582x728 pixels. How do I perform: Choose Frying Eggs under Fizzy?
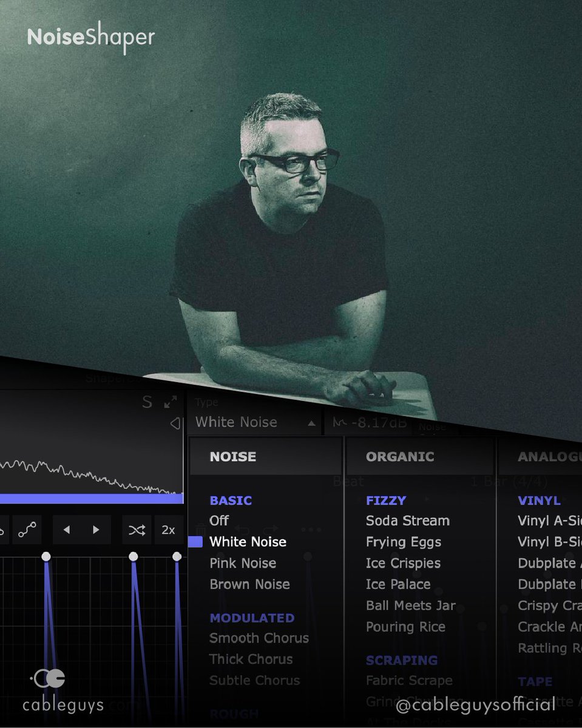point(404,542)
